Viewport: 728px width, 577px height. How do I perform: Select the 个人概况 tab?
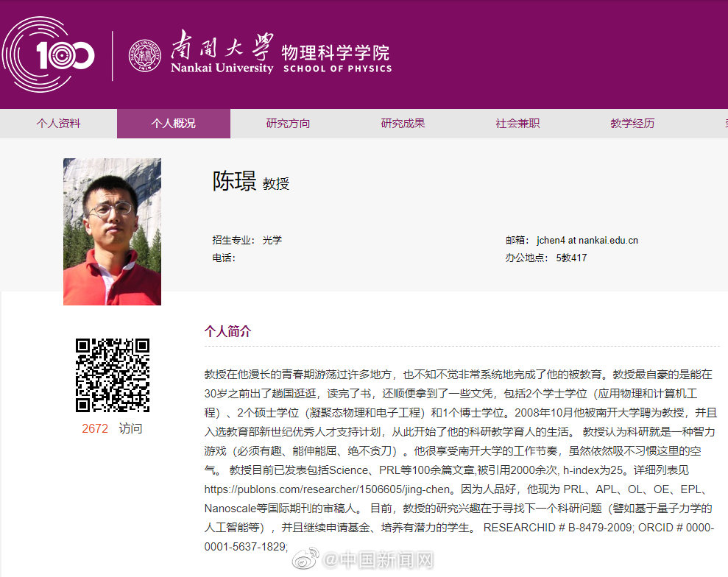point(174,124)
